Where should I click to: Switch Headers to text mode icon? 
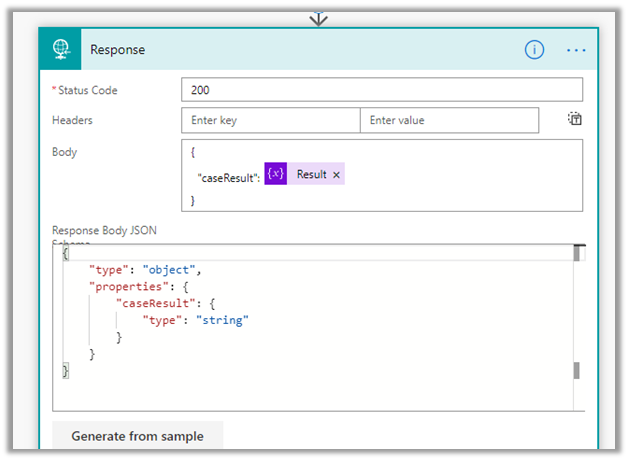(x=575, y=120)
